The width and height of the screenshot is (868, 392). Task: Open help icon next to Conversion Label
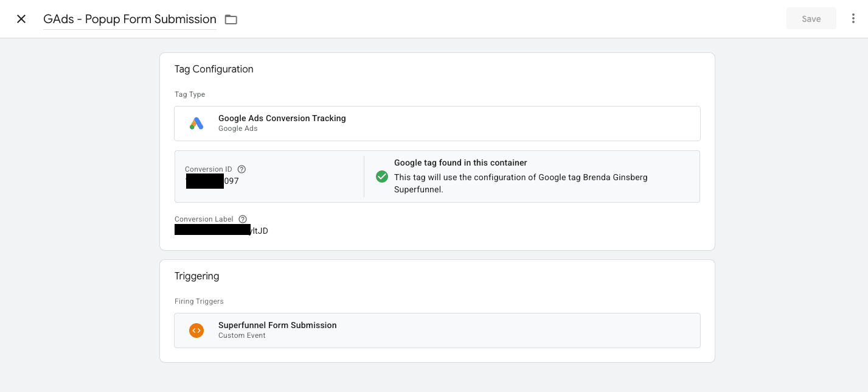coord(243,219)
